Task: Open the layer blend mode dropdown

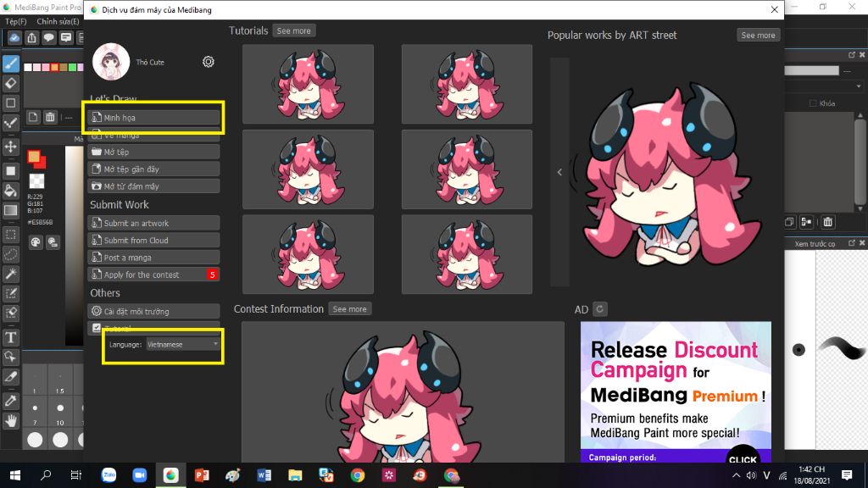Action: [824, 86]
